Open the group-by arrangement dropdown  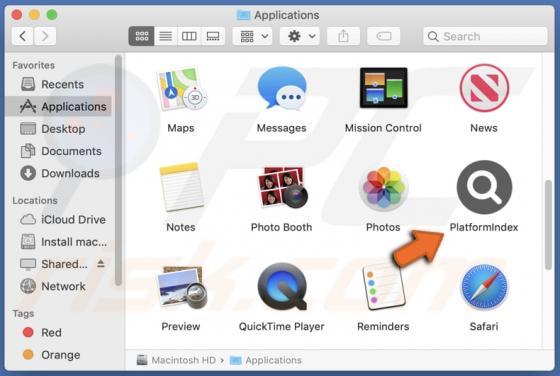[x=252, y=36]
